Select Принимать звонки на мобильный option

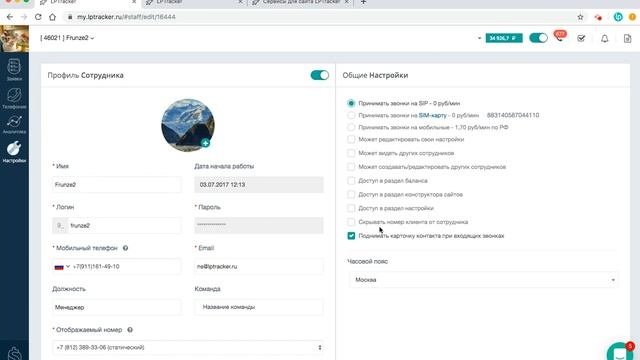351,127
